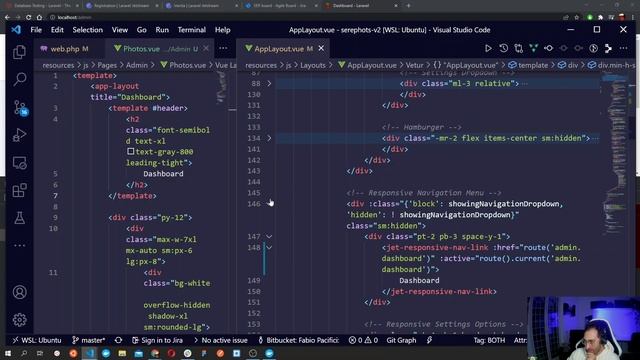Close the AppLayout.vue tab
This screenshot has height=360, width=640.
[x=321, y=48]
